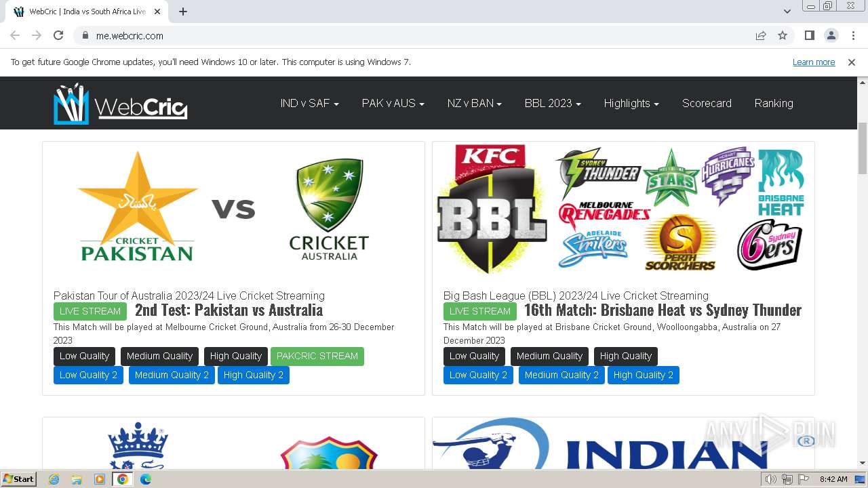Click Big Bash League (BBL) 2023/24 text
Screen dimensions: 868x488
(576, 296)
